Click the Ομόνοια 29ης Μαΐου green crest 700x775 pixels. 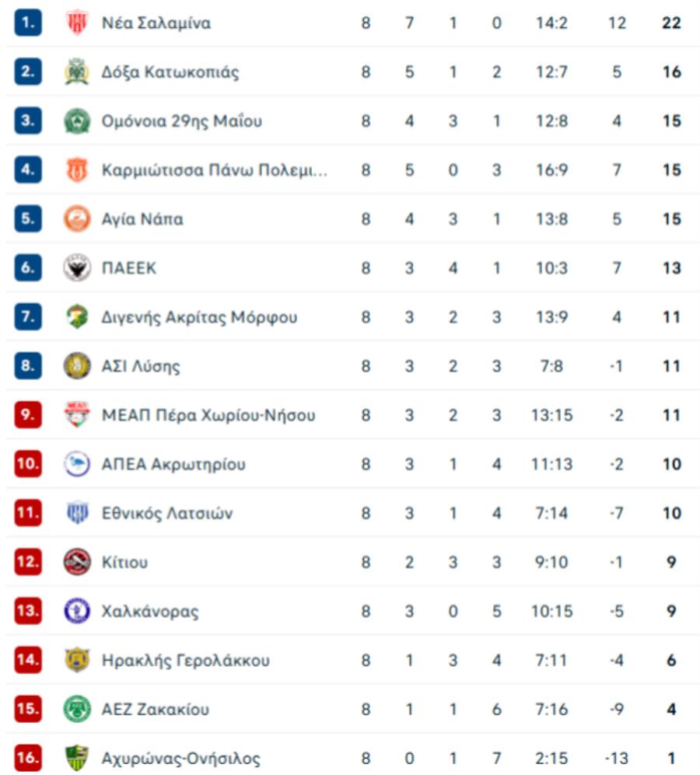tap(76, 121)
